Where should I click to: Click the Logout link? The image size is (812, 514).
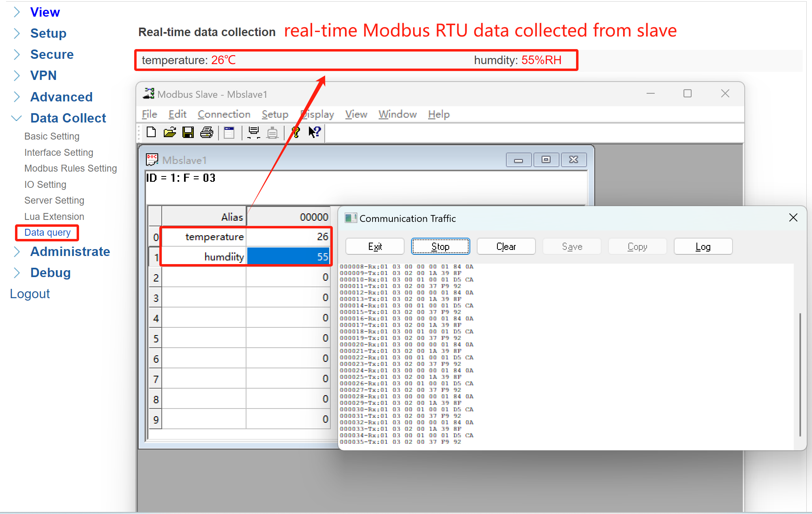[30, 294]
